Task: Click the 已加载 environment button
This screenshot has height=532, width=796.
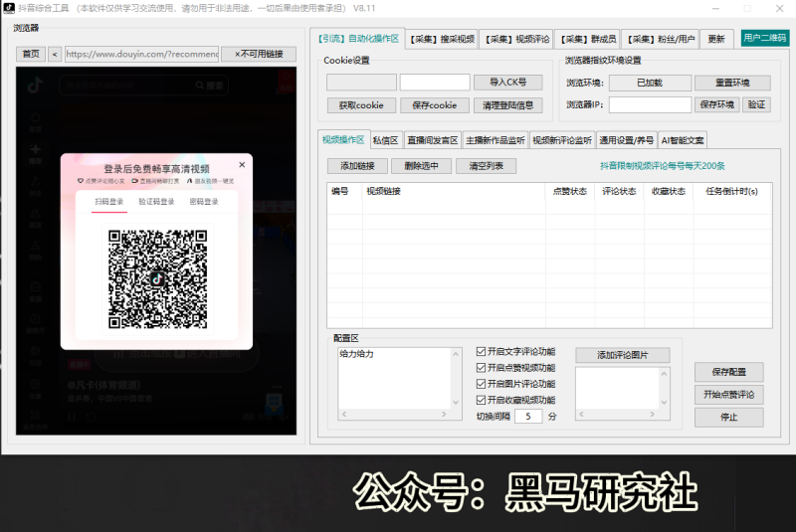Action: [x=650, y=83]
